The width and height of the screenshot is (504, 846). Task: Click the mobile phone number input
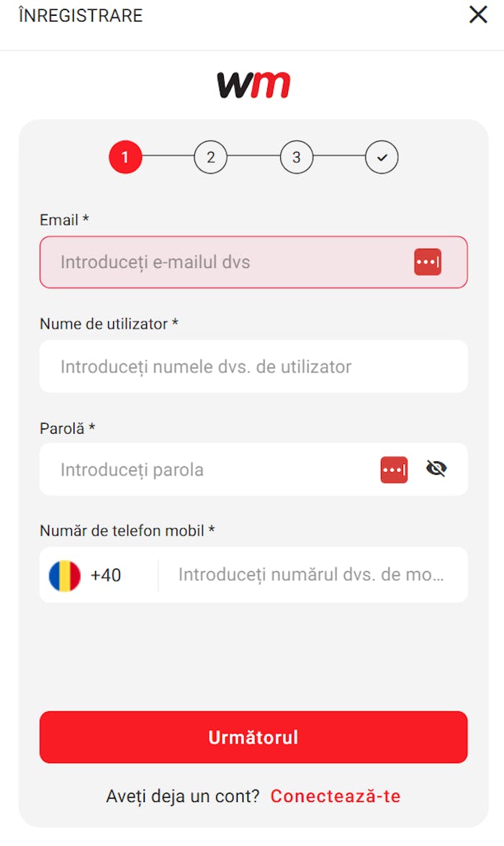click(311, 575)
